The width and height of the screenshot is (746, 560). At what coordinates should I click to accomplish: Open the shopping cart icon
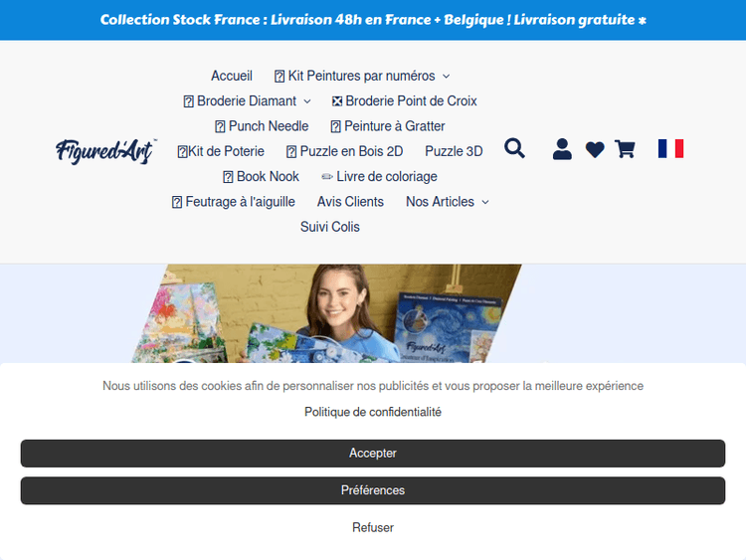click(x=625, y=149)
